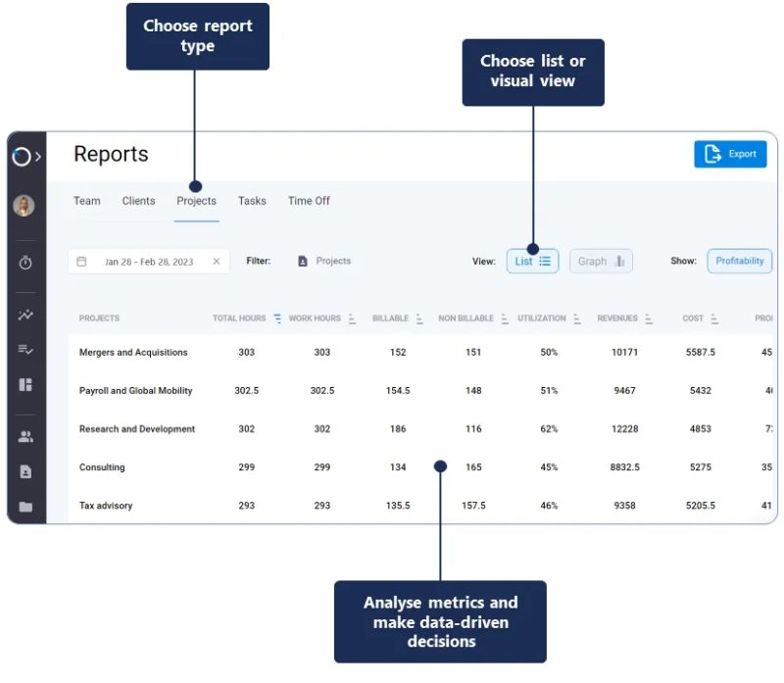Screen dimensions: 784x683
Task: Toggle the Profitability show option
Action: tap(739, 261)
